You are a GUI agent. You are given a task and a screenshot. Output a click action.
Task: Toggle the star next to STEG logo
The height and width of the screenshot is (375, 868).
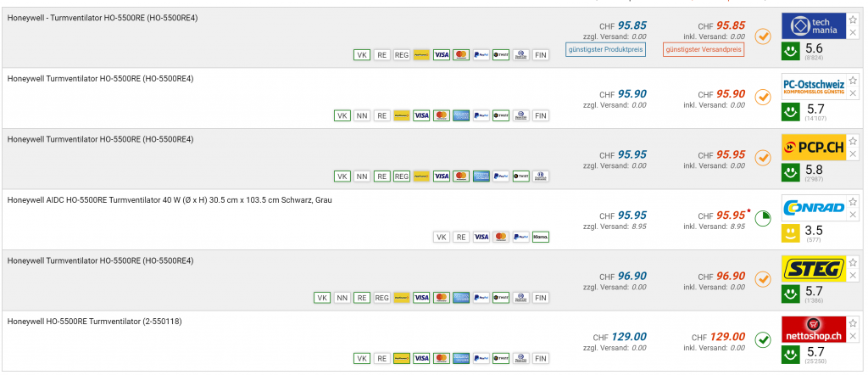[854, 262]
